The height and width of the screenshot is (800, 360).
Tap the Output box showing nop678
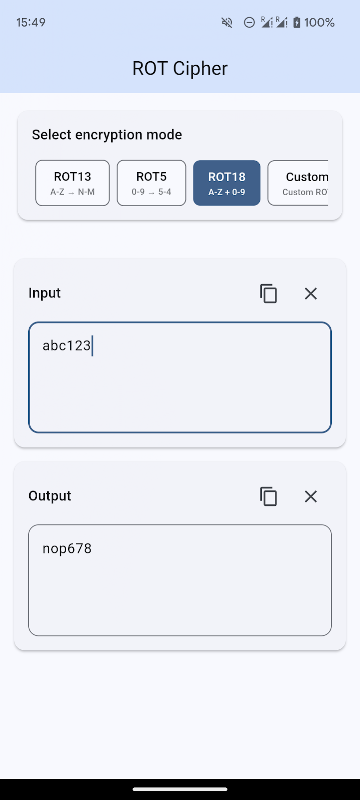pyautogui.click(x=180, y=580)
